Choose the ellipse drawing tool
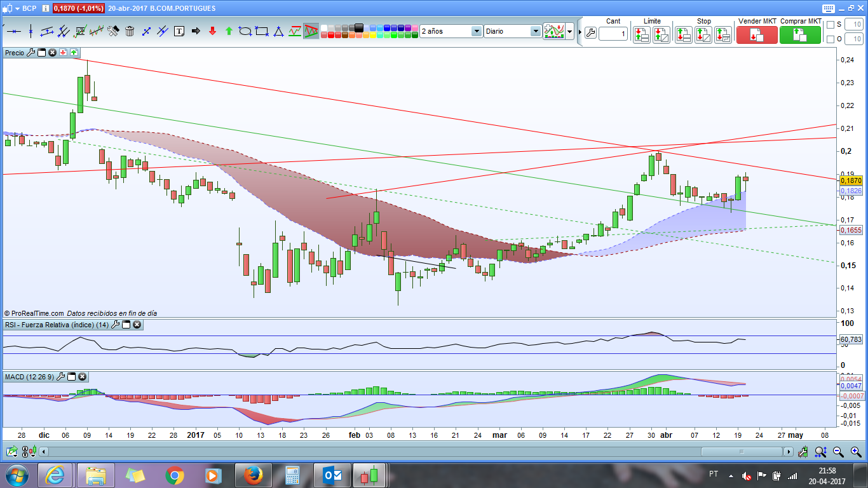Screen dimensions: 868x488 [245, 30]
